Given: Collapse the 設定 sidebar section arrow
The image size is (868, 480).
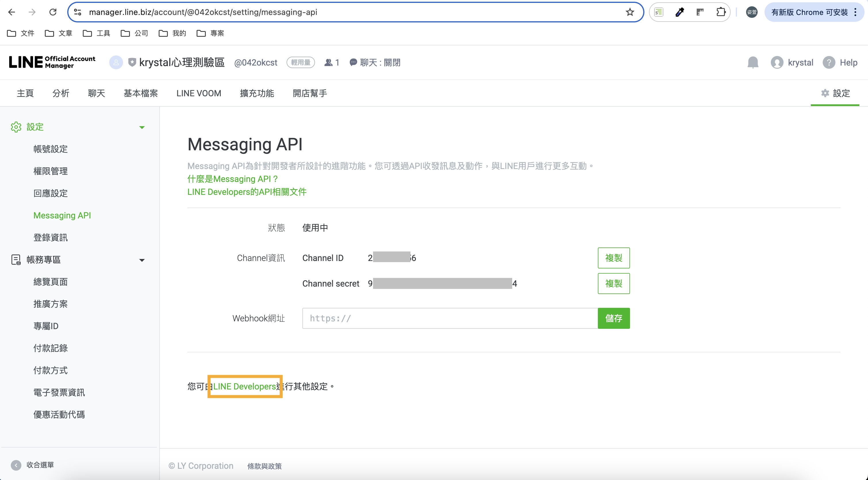Looking at the screenshot, I should click(x=142, y=127).
